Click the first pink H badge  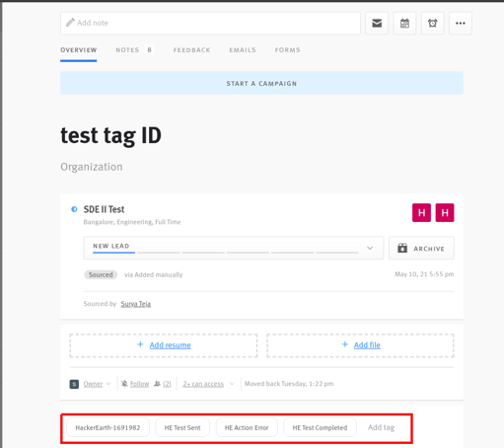pos(421,212)
